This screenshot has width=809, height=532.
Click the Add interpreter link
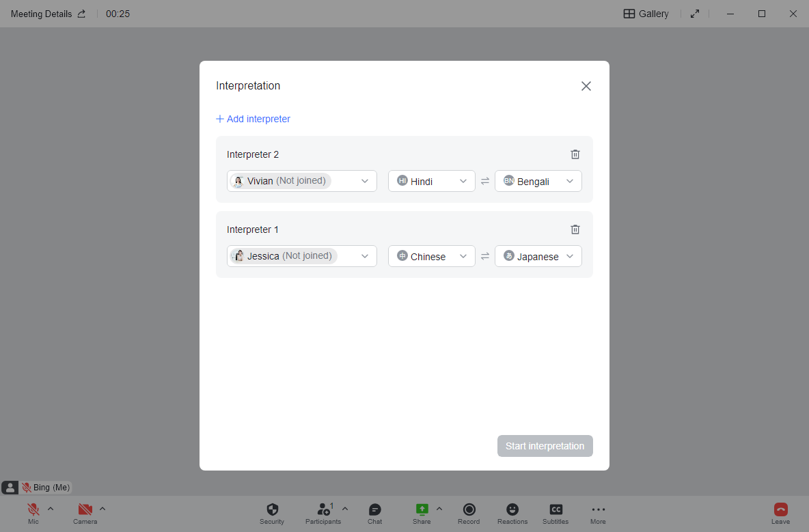(253, 119)
